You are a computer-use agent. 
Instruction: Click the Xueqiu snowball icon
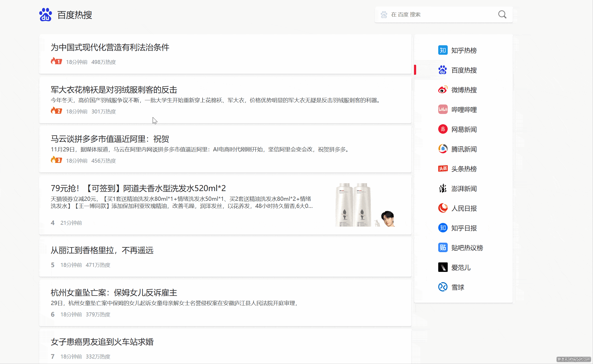click(x=443, y=287)
